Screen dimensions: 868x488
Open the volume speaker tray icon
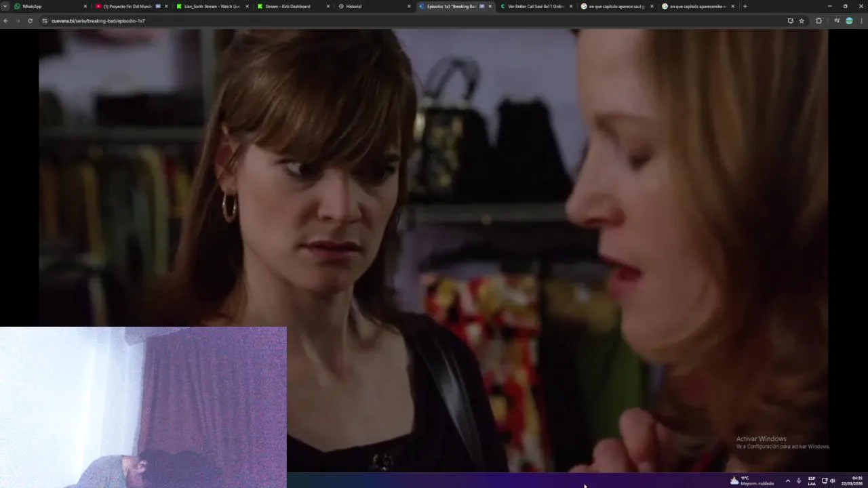pos(832,481)
